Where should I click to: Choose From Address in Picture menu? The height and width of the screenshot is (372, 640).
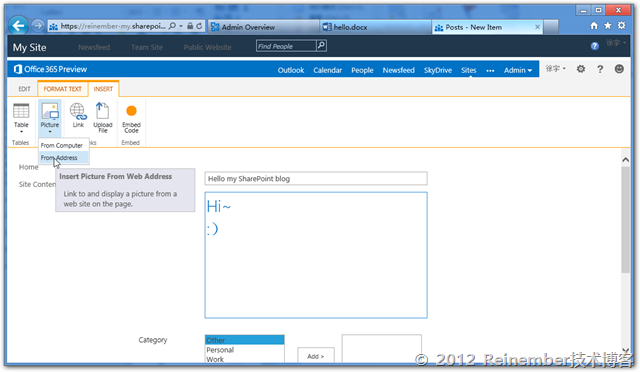[64, 158]
